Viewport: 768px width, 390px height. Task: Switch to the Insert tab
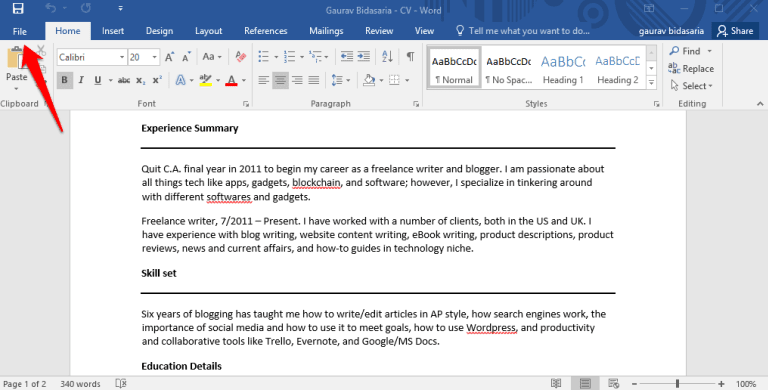coord(113,31)
